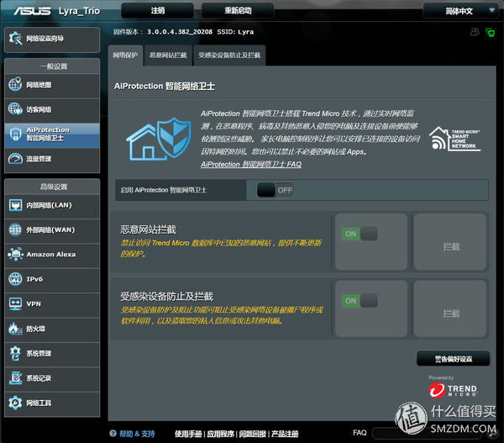Screen dimensions: 504x443
Task: Click infected device 拦截 count box
Action: [450, 309]
